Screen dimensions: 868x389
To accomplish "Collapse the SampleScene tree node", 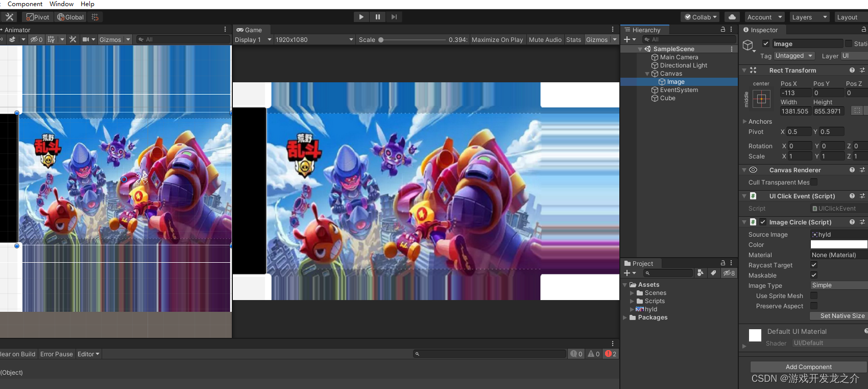I will coord(640,49).
